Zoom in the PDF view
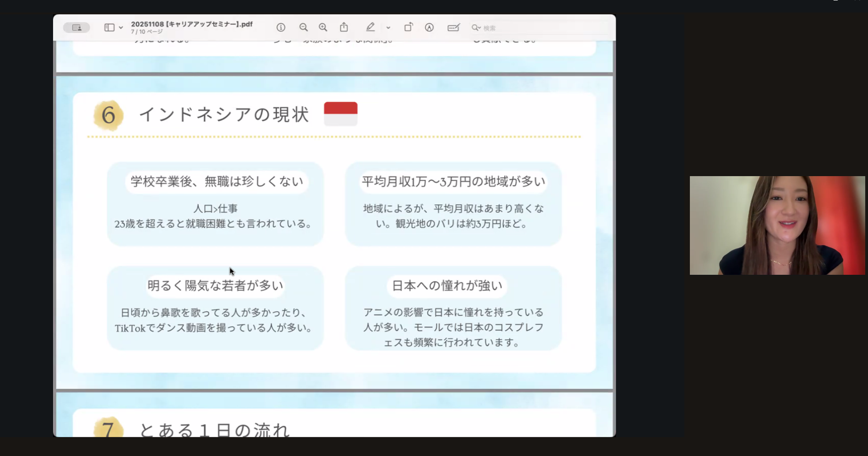Screen dimensions: 868x456 tap(323, 28)
